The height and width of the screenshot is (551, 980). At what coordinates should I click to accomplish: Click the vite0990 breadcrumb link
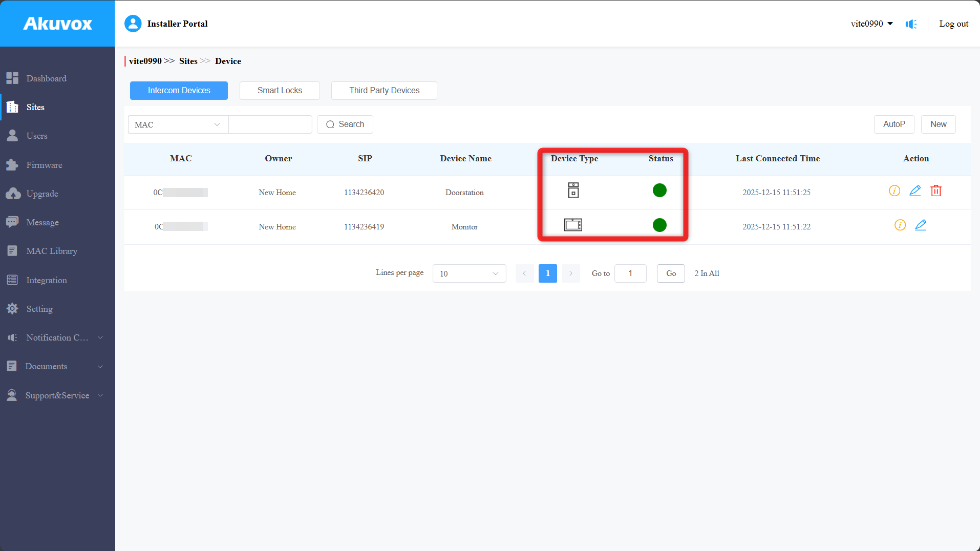145,61
